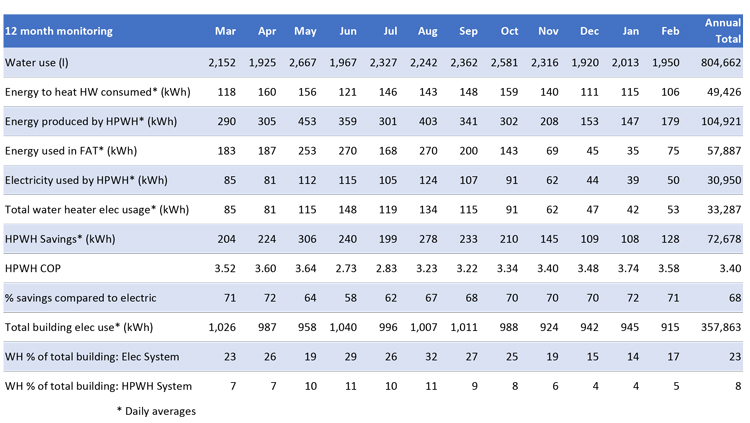Click the Feb column header
The height and width of the screenshot is (423, 750).
[670, 31]
